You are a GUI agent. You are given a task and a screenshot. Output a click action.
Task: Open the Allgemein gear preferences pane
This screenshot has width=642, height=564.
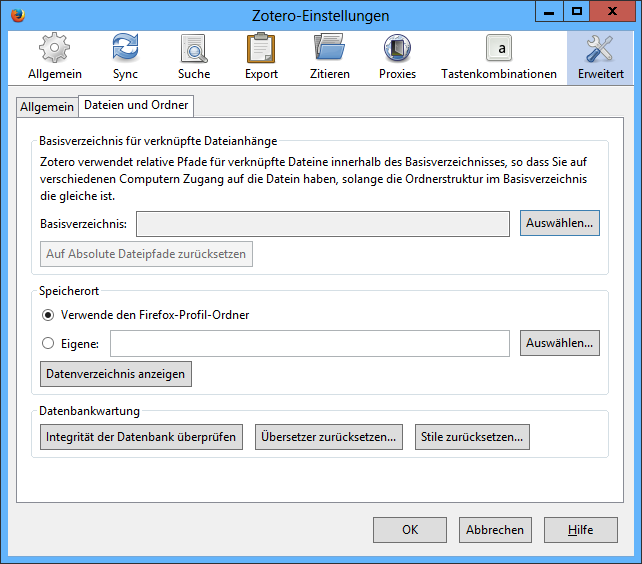click(x=54, y=57)
